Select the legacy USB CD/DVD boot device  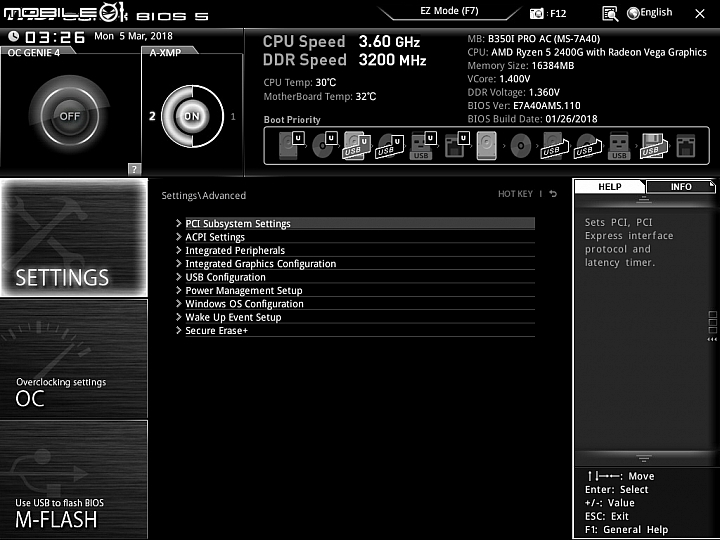click(x=587, y=146)
